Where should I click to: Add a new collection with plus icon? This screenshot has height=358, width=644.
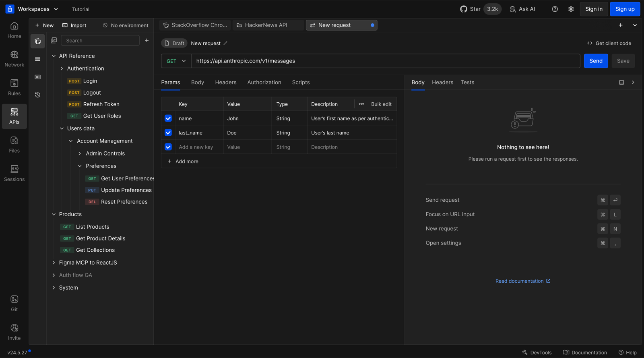pos(147,40)
